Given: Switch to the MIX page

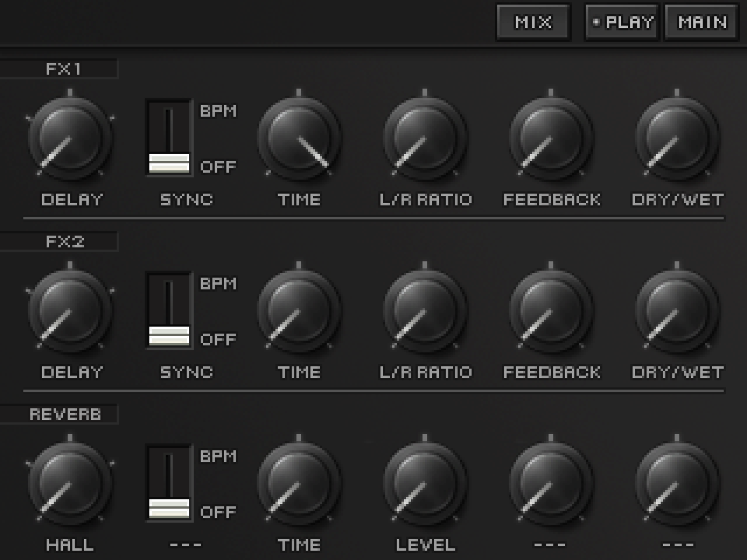Looking at the screenshot, I should click(533, 23).
